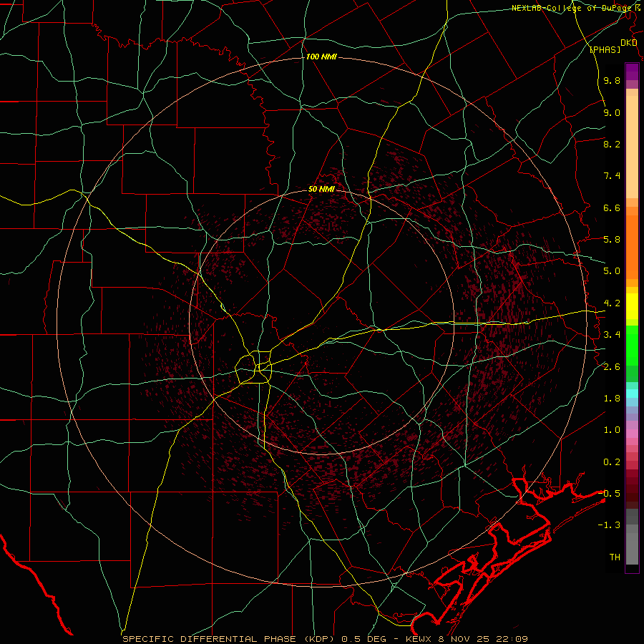Select the 9.8 value on the color scale

click(x=612, y=80)
